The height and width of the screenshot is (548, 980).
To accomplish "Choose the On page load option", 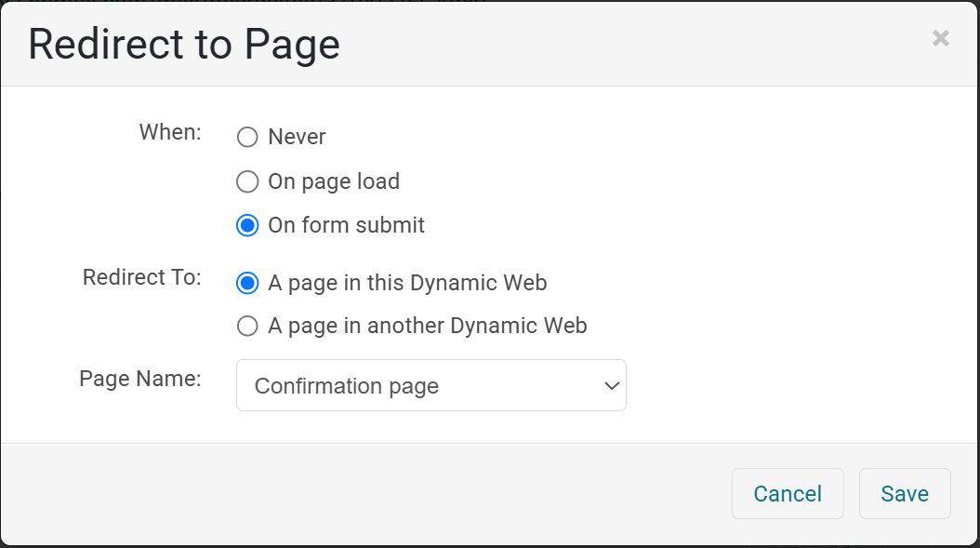I will coord(247,182).
